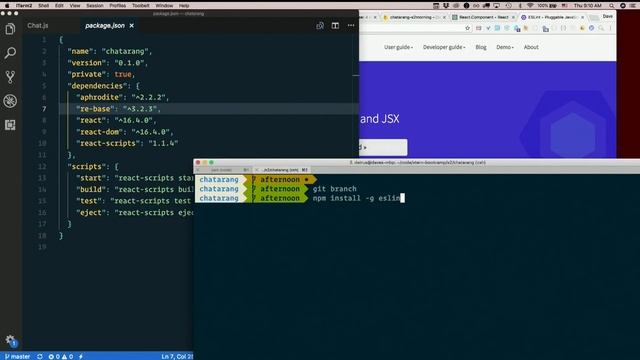Click the "re-base" dependency line in package.json
Image resolution: width=640 pixels, height=360 pixels.
point(209,109)
